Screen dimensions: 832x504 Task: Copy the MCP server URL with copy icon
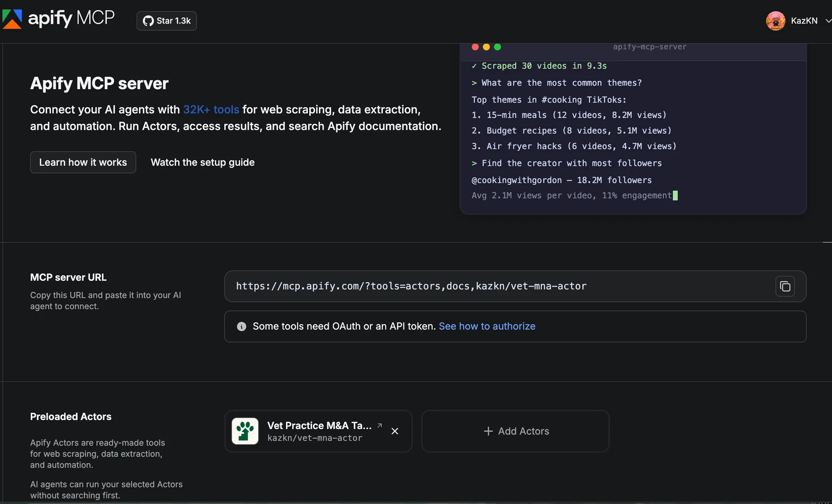click(785, 286)
